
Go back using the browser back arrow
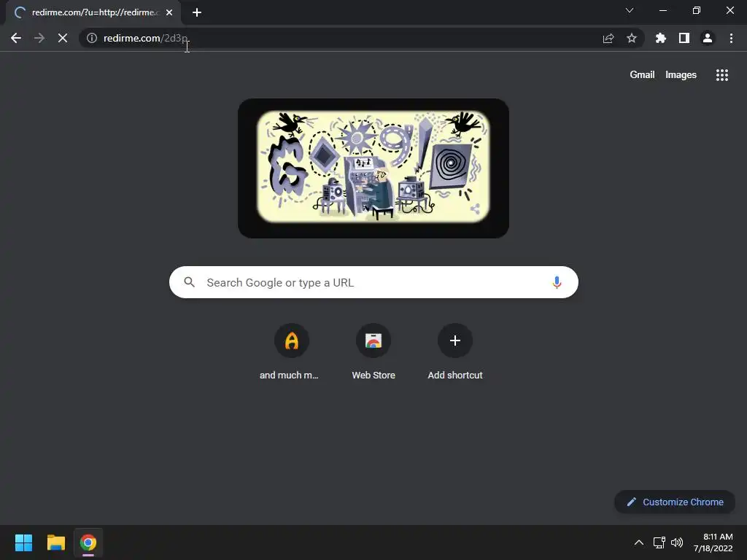pyautogui.click(x=16, y=38)
